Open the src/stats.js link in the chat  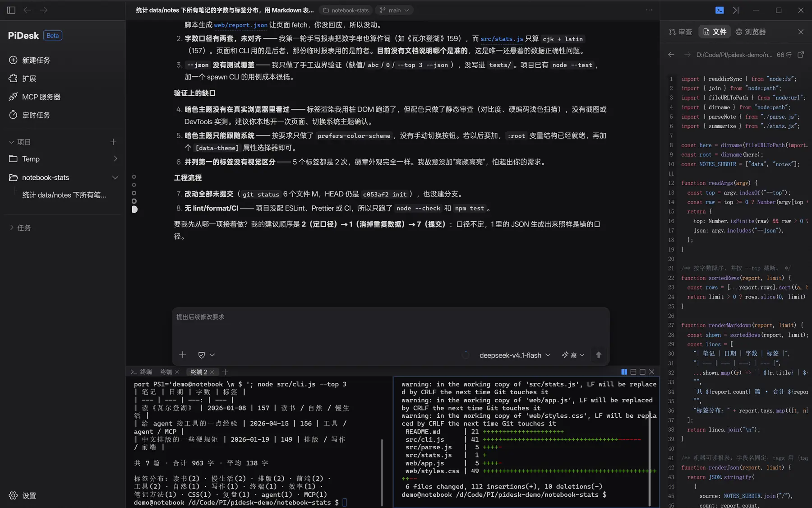click(502, 39)
